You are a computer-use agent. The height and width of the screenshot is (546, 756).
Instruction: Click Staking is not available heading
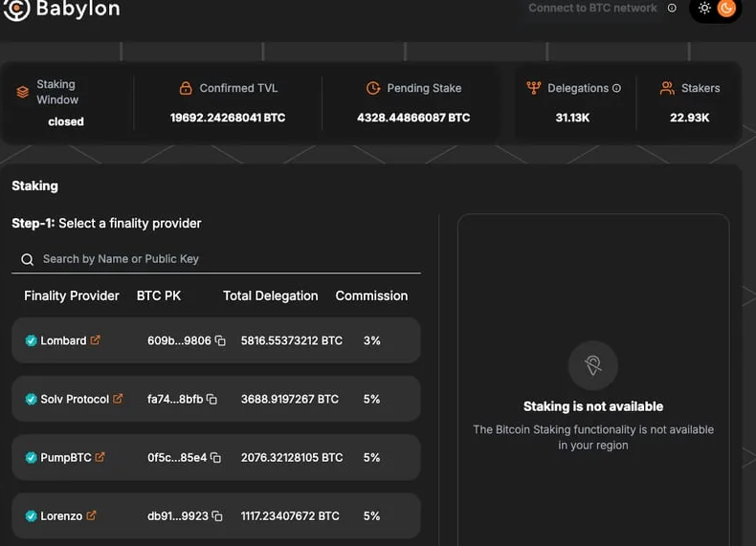point(593,406)
